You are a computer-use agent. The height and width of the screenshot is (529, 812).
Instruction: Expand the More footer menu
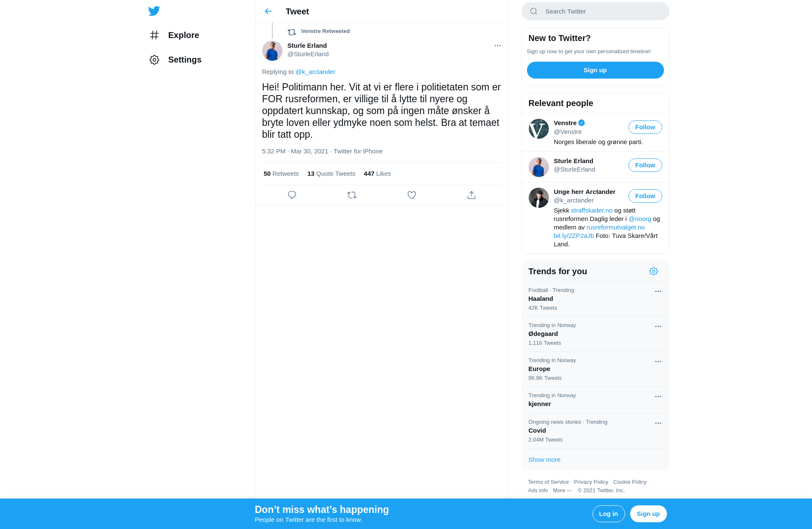tap(562, 491)
